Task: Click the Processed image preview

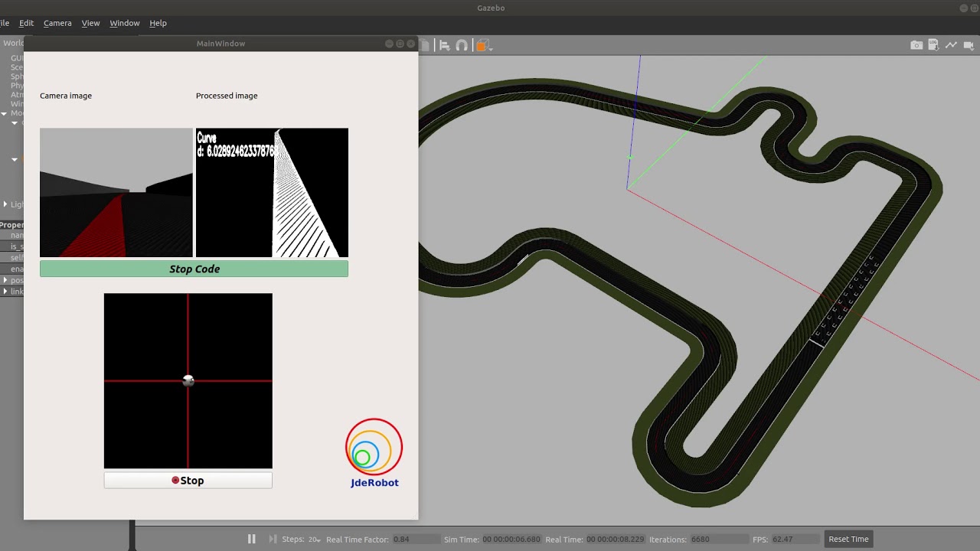Action: pyautogui.click(x=272, y=193)
